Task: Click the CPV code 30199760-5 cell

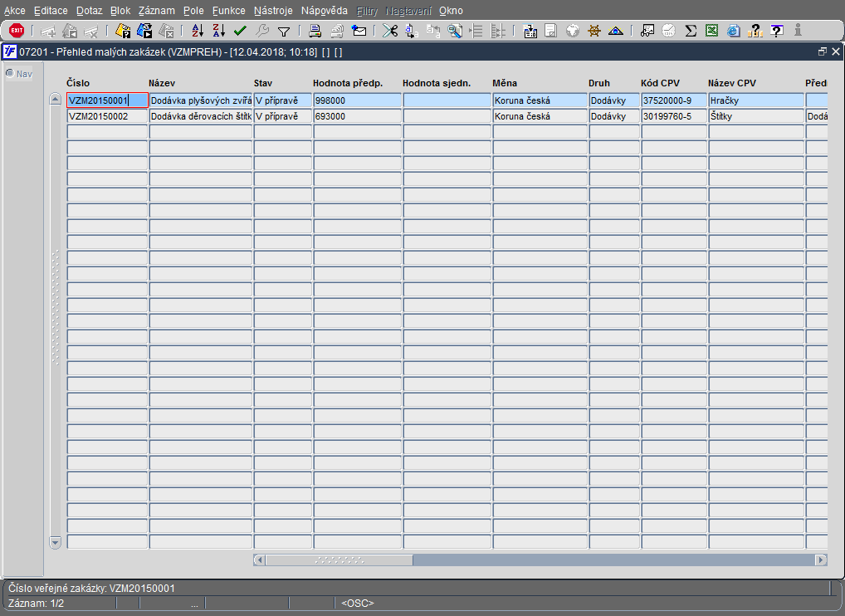Action: coord(674,116)
